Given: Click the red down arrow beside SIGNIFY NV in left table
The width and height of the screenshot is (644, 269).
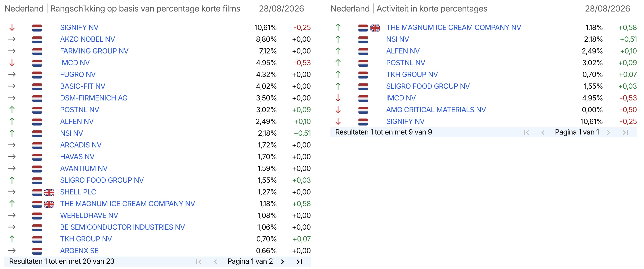Looking at the screenshot, I should [12, 28].
